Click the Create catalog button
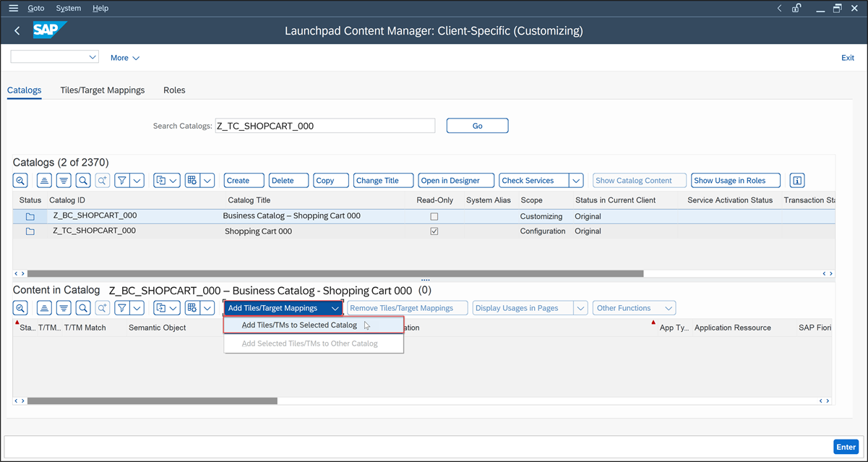The width and height of the screenshot is (868, 462). (x=244, y=181)
